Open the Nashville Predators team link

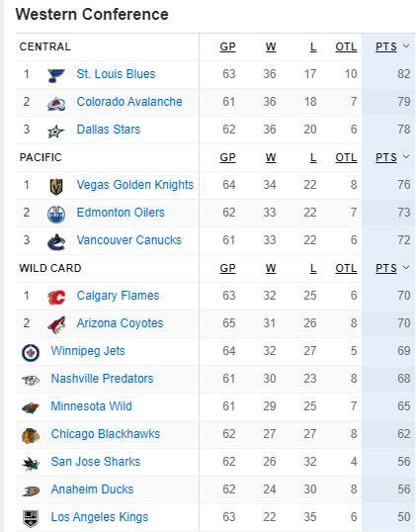102,379
